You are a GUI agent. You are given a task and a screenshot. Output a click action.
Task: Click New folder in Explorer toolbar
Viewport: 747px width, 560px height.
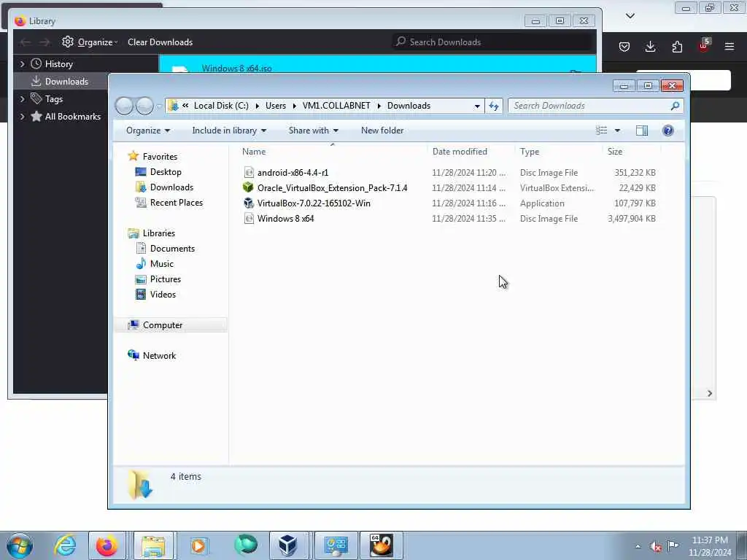[x=382, y=131]
